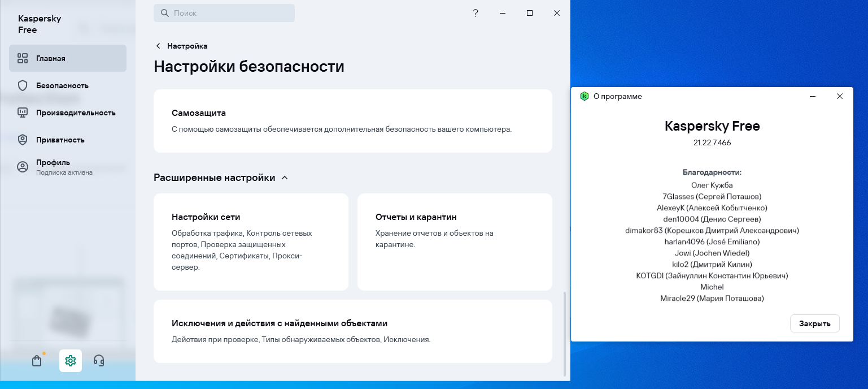
Task: Click the credit AlexeyK (Алексей Кобытченко)
Action: click(x=712, y=208)
